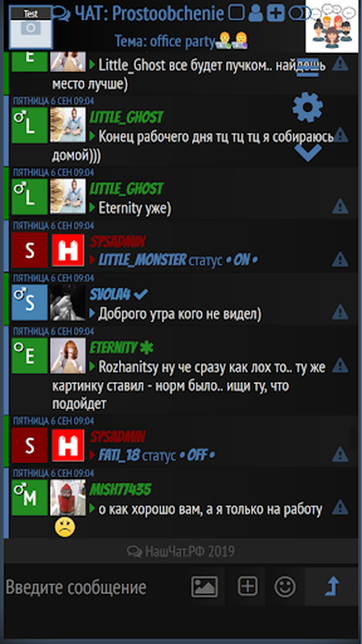
Task: Click the add-plus icon beside message input
Action: (x=248, y=586)
